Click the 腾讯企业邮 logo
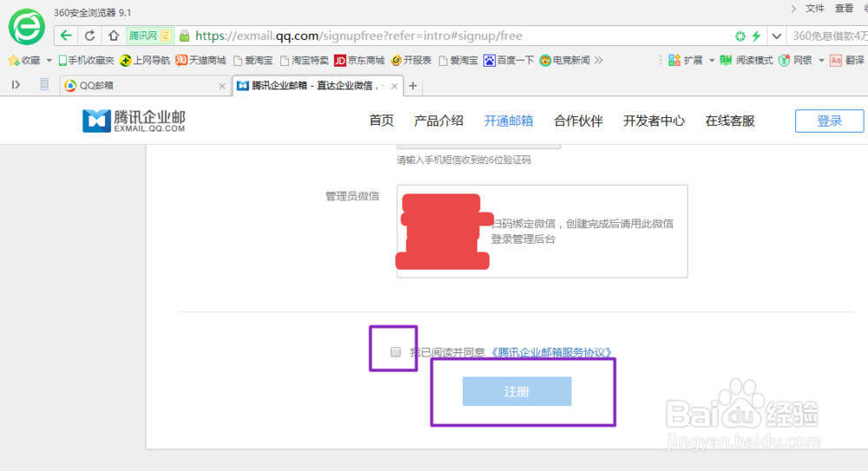This screenshot has width=868, height=471. (x=134, y=121)
